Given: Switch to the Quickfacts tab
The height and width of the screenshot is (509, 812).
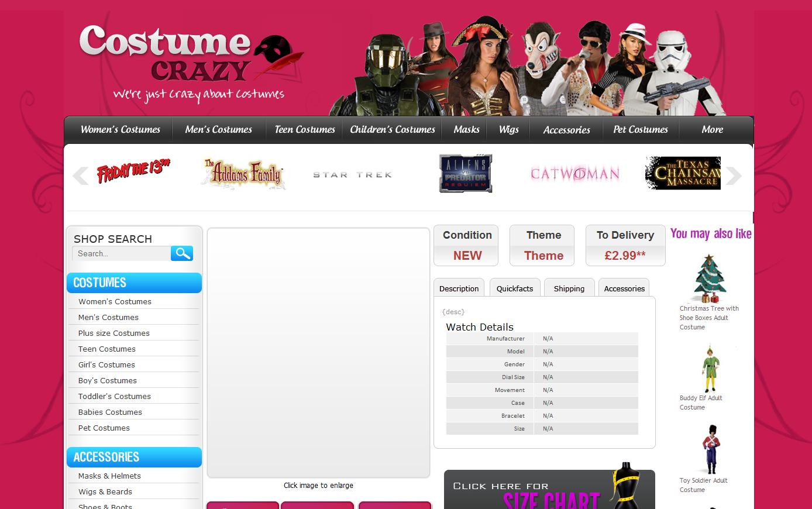Looking at the screenshot, I should point(515,288).
